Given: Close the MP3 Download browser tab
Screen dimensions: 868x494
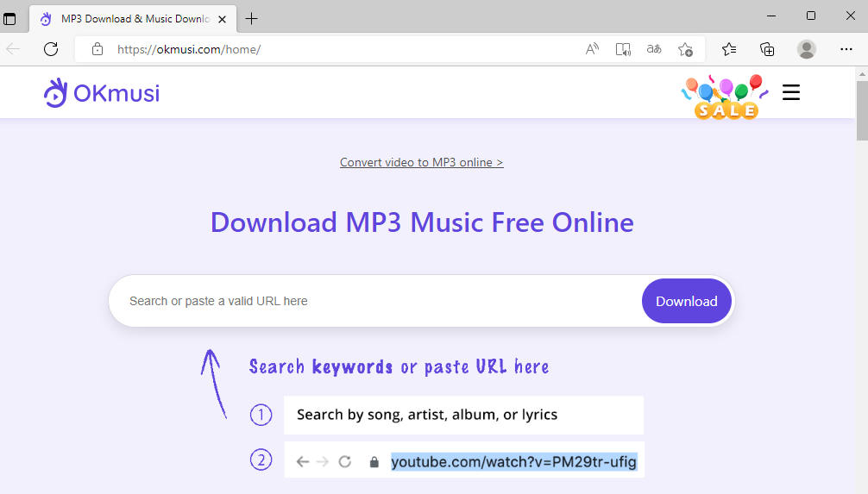Looking at the screenshot, I should pyautogui.click(x=222, y=19).
